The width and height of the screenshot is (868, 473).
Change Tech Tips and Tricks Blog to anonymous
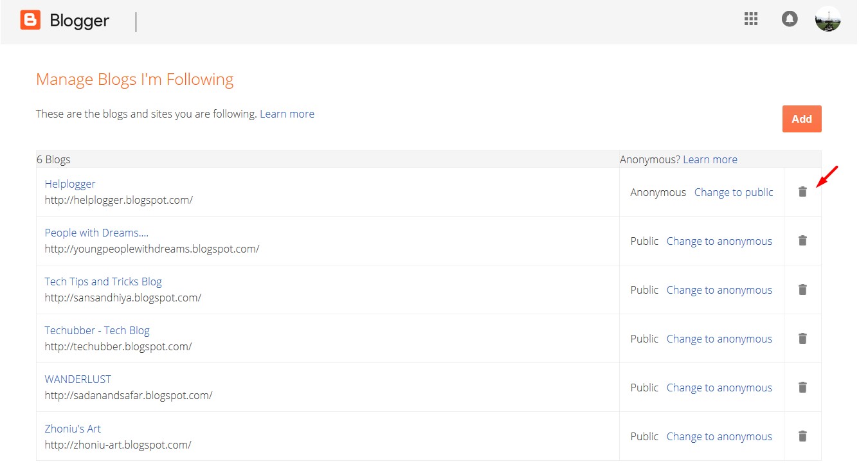719,290
